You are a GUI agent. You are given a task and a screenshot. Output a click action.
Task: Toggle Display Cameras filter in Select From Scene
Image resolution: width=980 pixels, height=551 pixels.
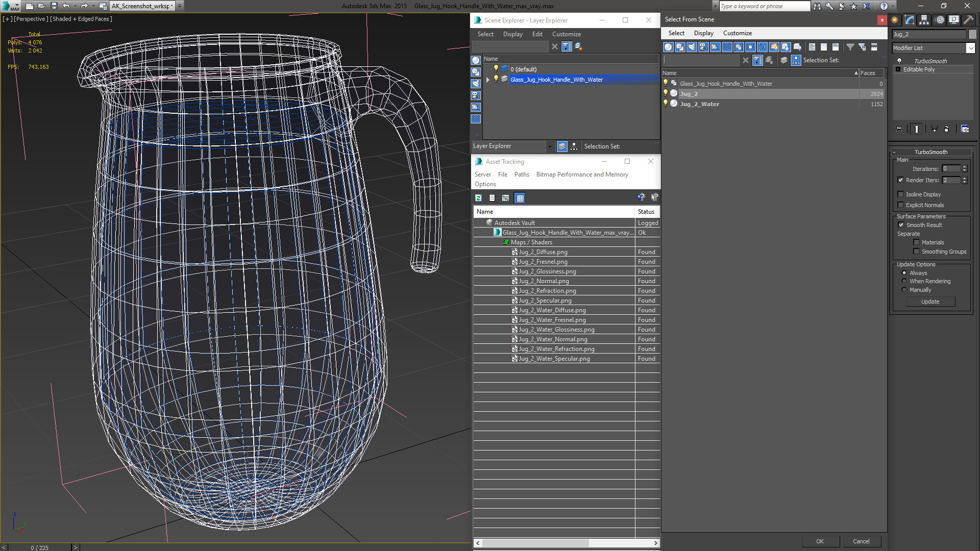703,47
